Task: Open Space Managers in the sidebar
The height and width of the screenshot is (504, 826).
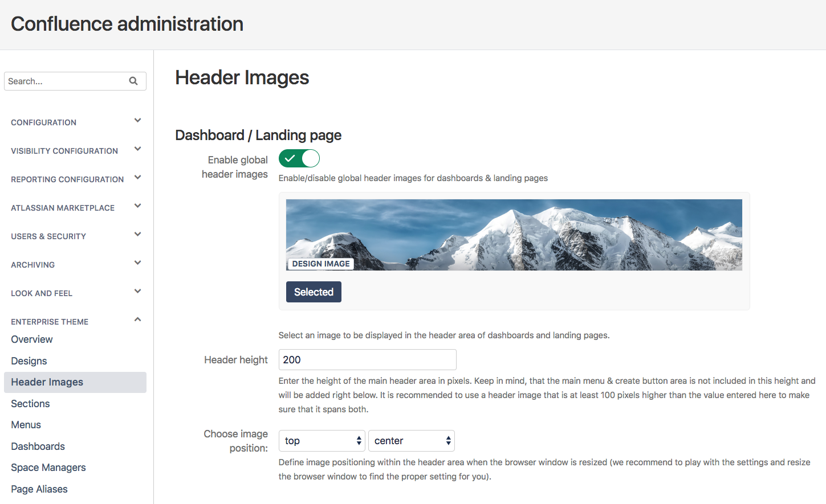Action: point(48,468)
